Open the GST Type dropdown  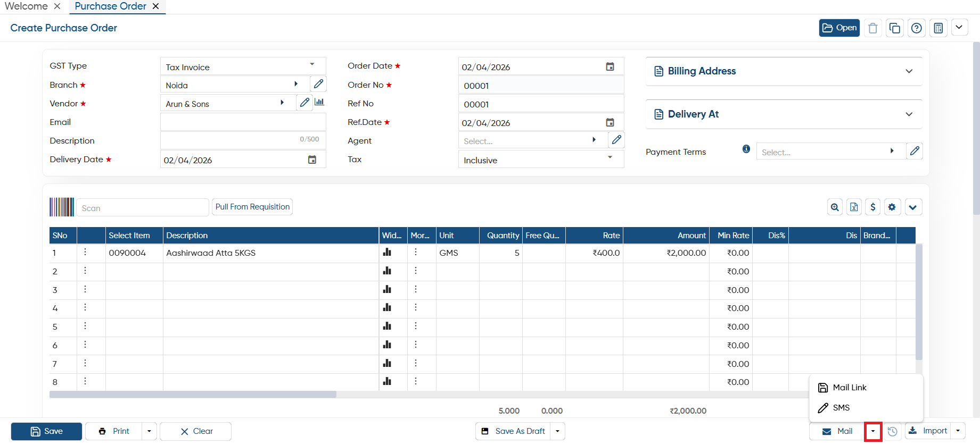pyautogui.click(x=243, y=66)
